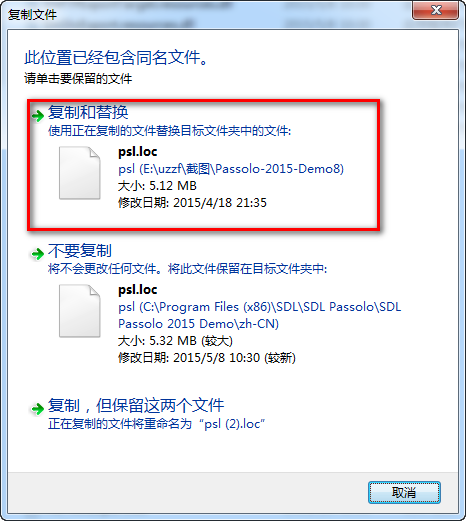466x521 pixels.
Task: Select 复制，但保留这两个文件 option heading
Action: tap(136, 405)
